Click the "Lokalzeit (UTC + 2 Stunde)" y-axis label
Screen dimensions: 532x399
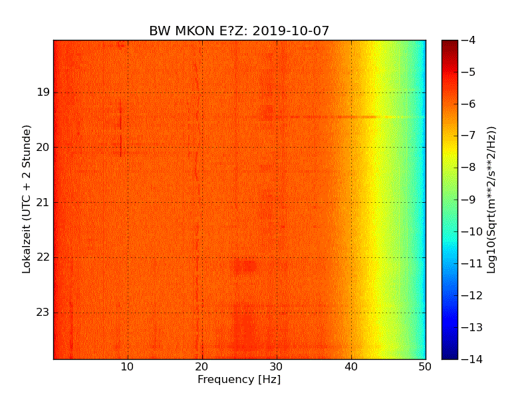click(x=27, y=199)
